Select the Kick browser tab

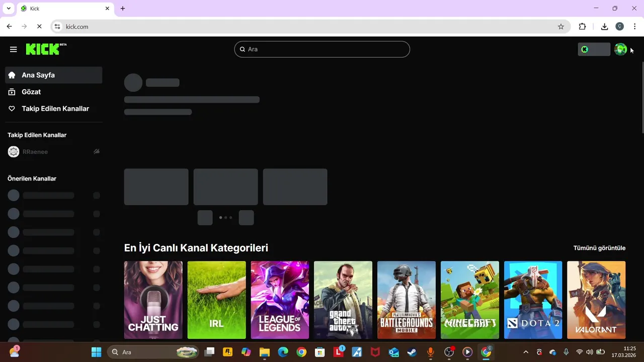(x=65, y=9)
